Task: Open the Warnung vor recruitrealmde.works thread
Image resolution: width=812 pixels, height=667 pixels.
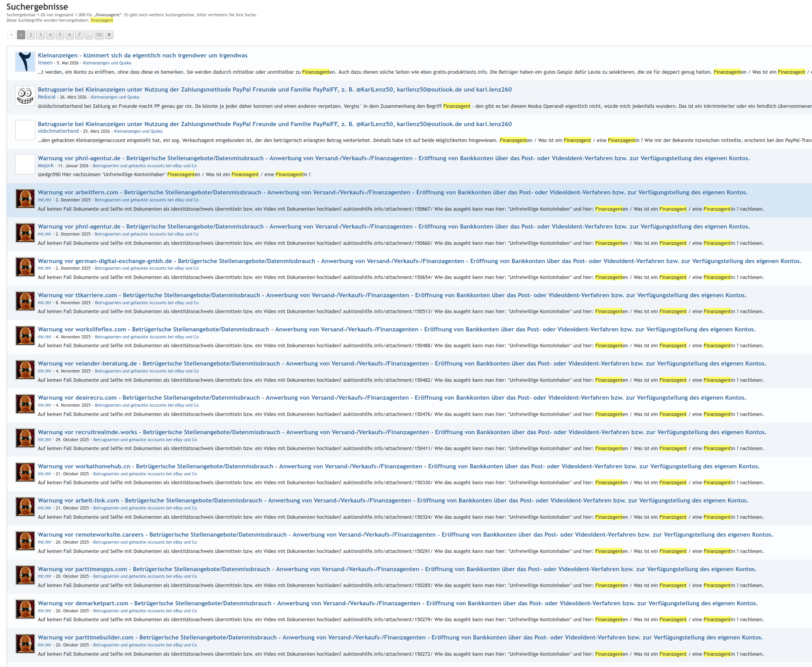Action: point(402,432)
